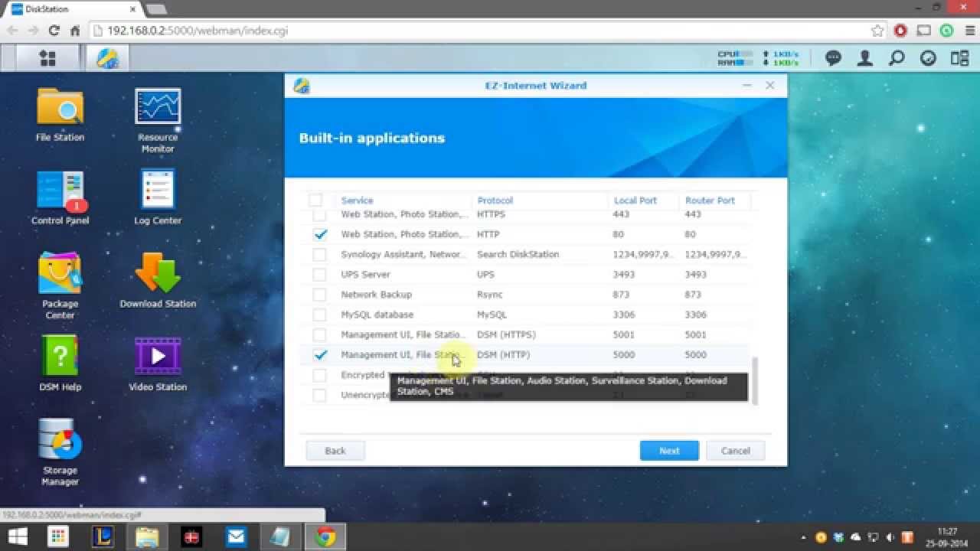This screenshot has width=980, height=551.
Task: Go to Chrome home page icon
Action: tap(75, 31)
